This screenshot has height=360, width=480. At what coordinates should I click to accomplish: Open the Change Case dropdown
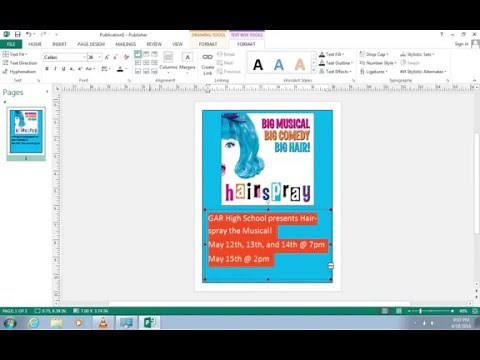point(90,69)
